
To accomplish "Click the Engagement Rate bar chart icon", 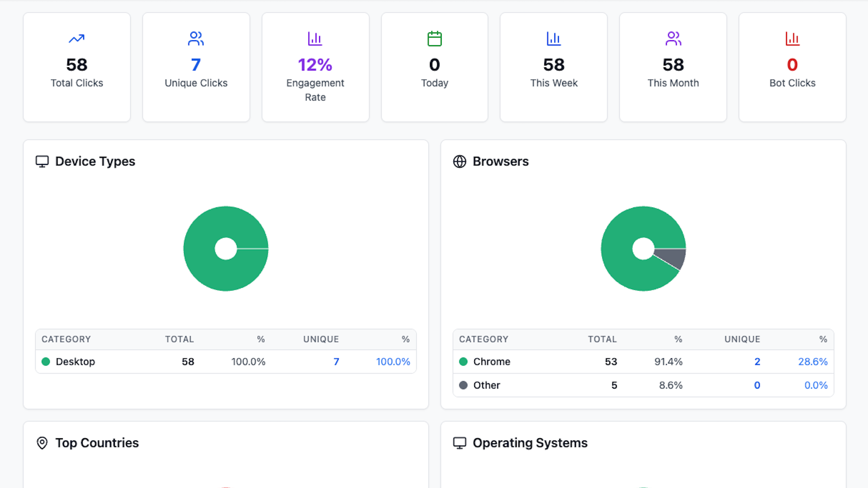I will 315,39.
